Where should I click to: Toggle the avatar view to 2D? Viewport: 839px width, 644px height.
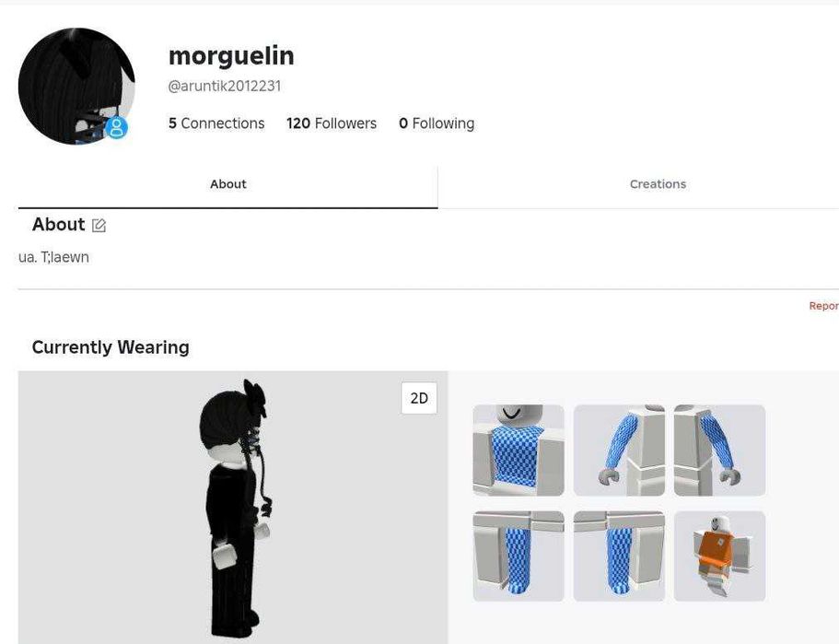tap(419, 398)
